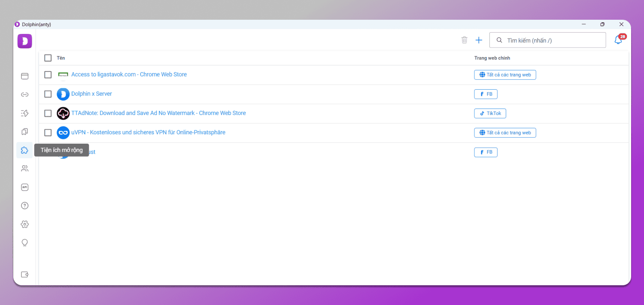Click the FB tag in Dolphin x Server row
644x305 pixels.
coord(486,94)
